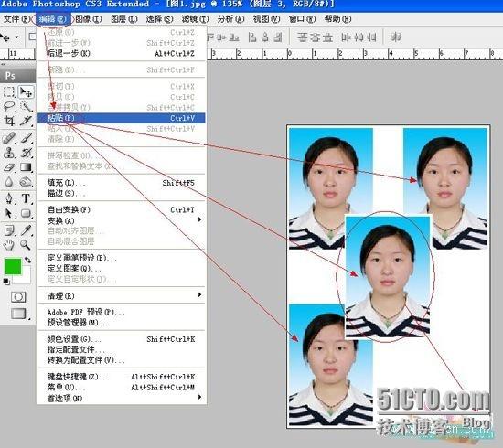Image resolution: width=503 pixels, height=448 pixels.
Task: Select the Crop tool
Action: click(9, 121)
